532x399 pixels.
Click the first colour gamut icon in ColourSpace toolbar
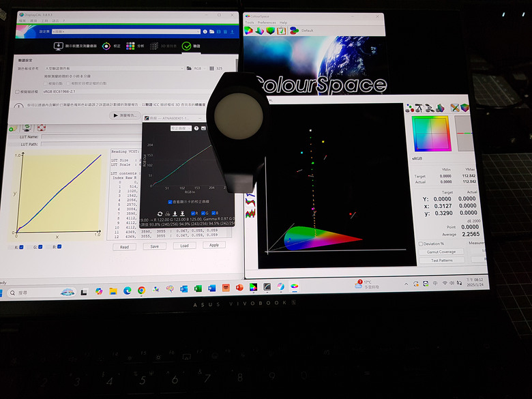tap(249, 31)
